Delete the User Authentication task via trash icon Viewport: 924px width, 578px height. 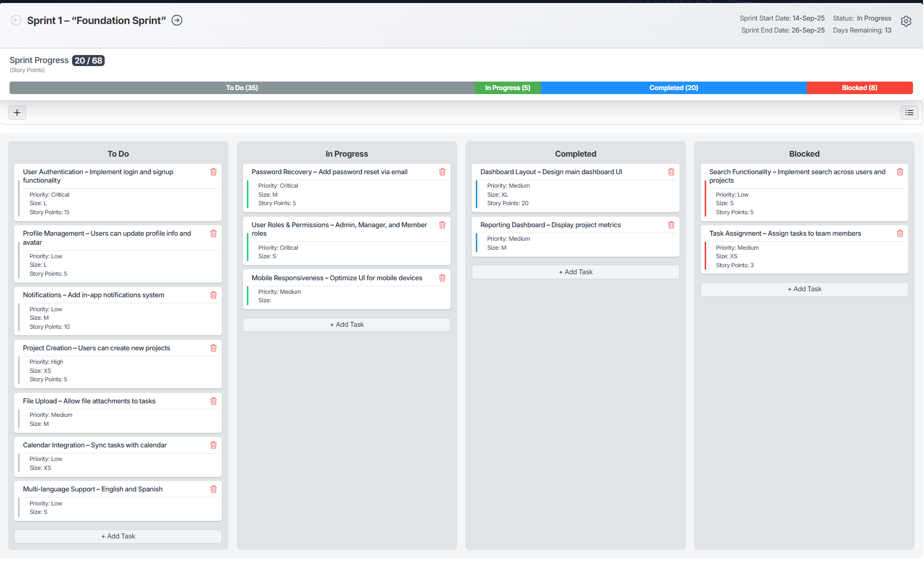tap(213, 172)
